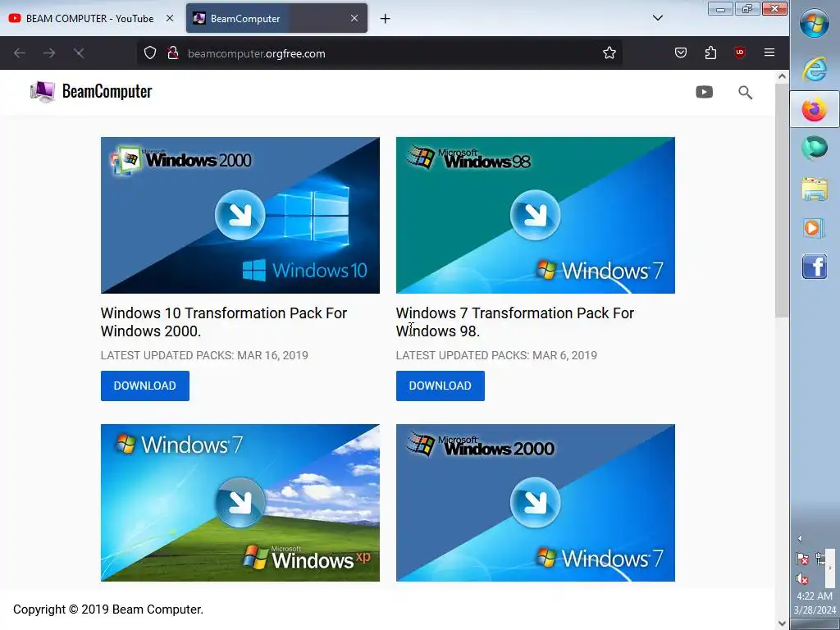Viewport: 840px width, 630px height.
Task: Open the Facebook taskbar shortcut
Action: click(x=815, y=267)
